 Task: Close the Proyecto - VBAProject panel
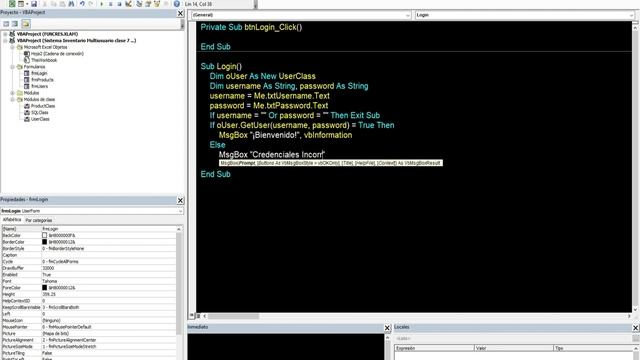coord(180,13)
